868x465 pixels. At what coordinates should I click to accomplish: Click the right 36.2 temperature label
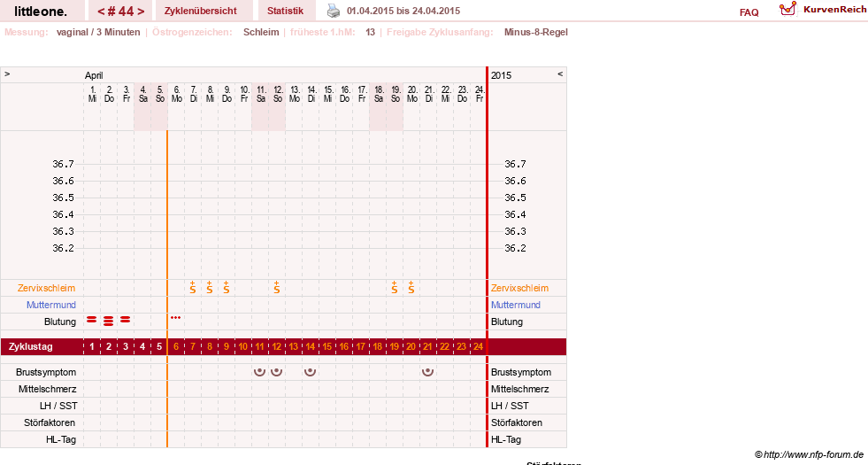[x=515, y=248]
